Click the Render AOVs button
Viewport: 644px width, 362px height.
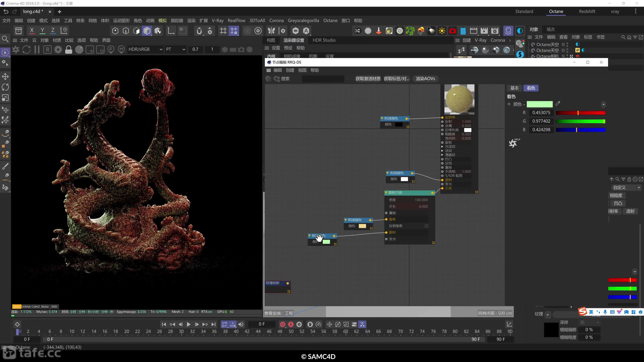click(425, 79)
